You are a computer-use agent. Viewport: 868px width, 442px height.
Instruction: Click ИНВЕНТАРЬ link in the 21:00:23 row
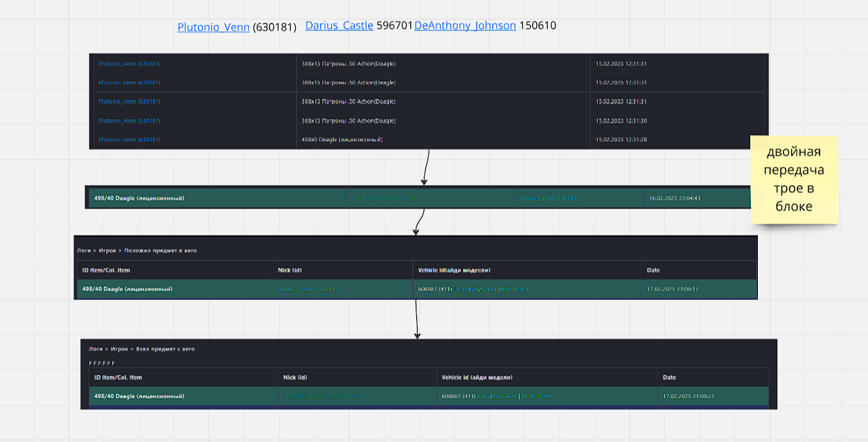click(538, 396)
